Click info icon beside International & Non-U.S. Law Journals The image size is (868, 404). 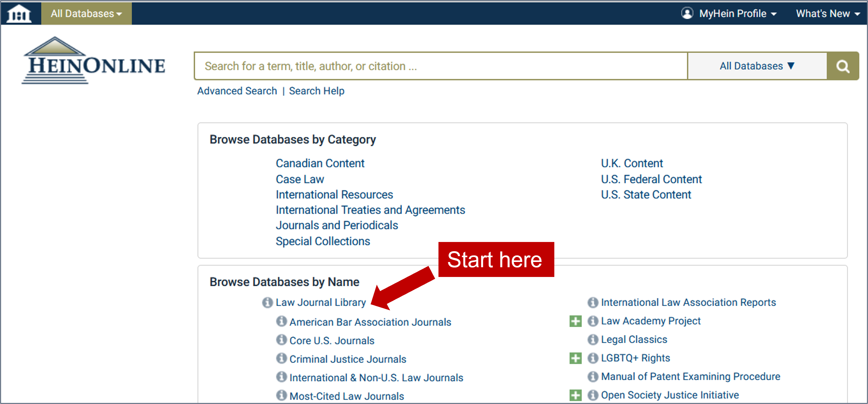point(281,377)
